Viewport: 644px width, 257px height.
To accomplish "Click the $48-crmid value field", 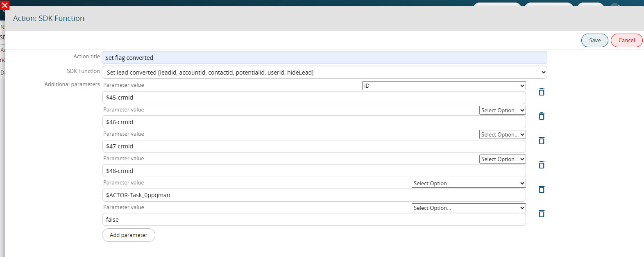I will 314,171.
